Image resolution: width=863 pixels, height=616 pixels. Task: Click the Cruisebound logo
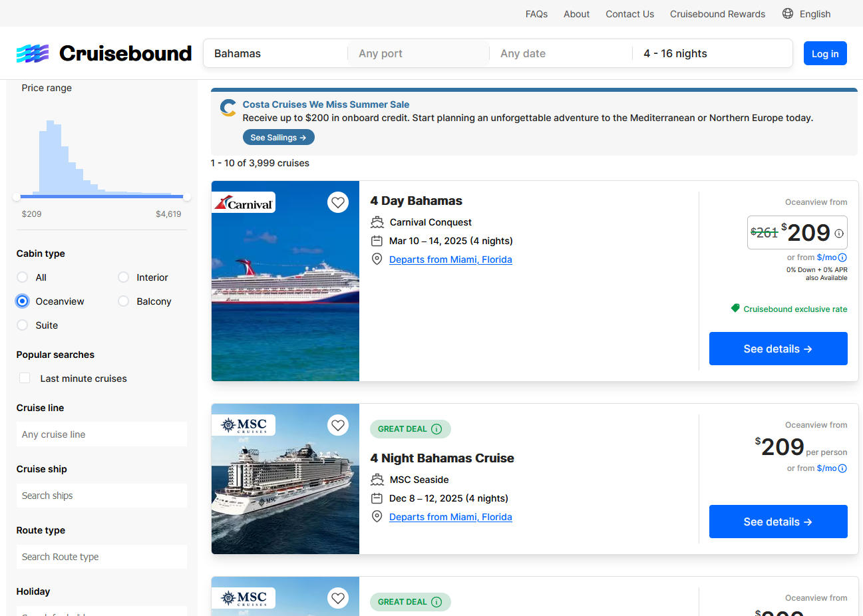click(x=104, y=53)
